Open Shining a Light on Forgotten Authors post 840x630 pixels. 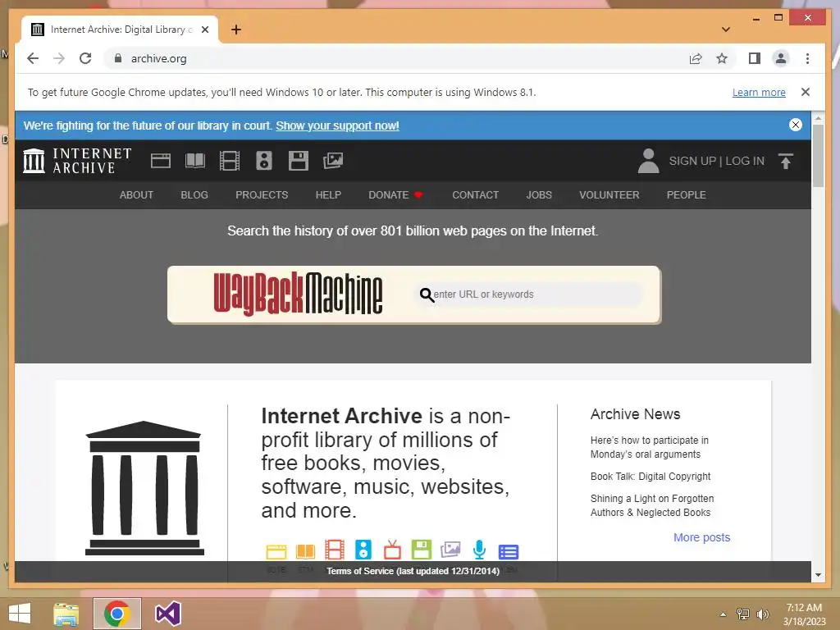(x=652, y=505)
